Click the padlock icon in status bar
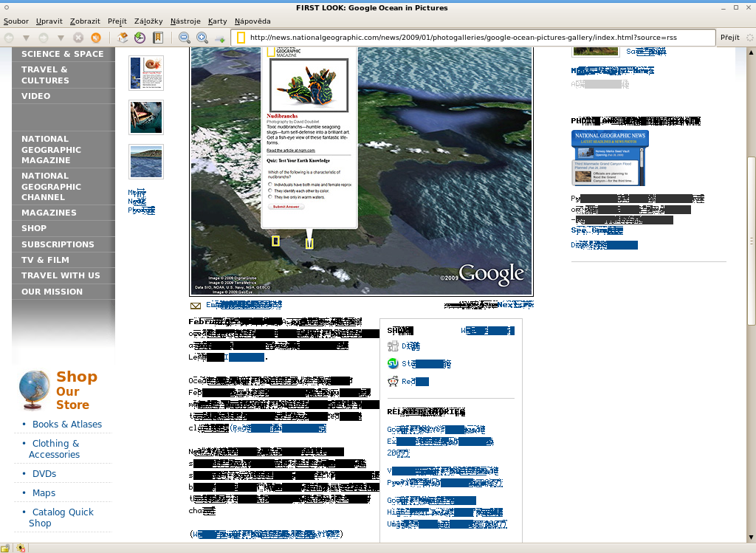 tap(5, 548)
